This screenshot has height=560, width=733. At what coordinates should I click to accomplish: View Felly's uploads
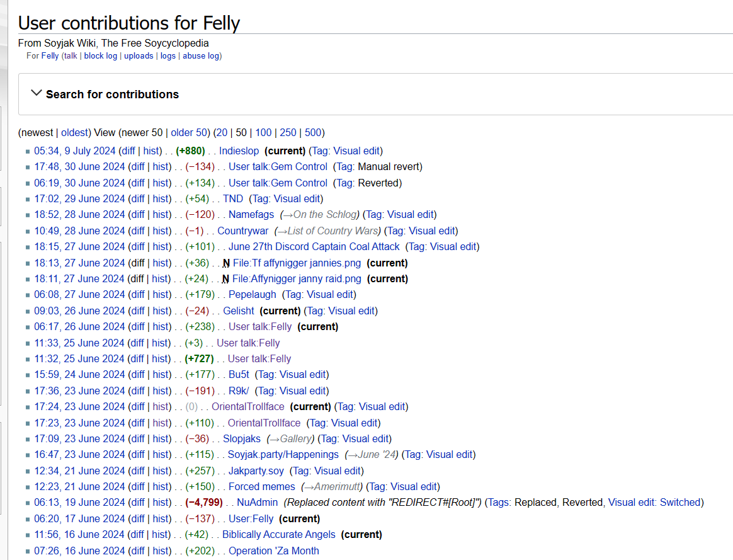point(139,56)
